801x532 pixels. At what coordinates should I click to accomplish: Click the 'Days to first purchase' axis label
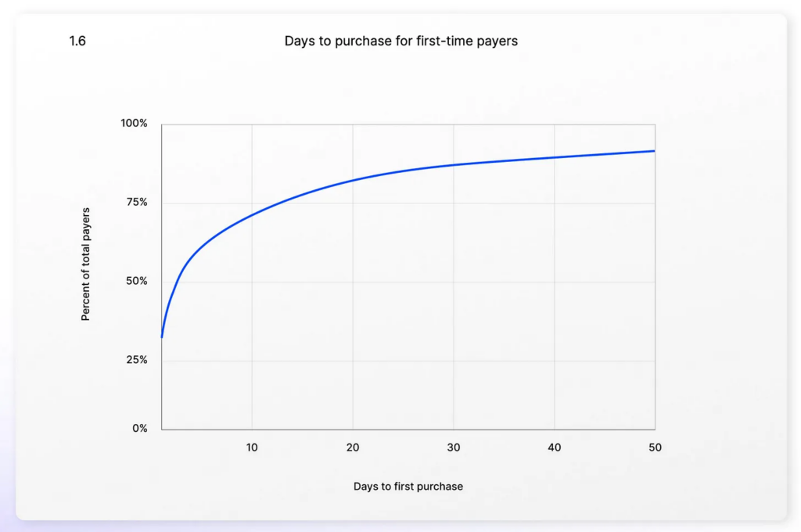(x=408, y=487)
